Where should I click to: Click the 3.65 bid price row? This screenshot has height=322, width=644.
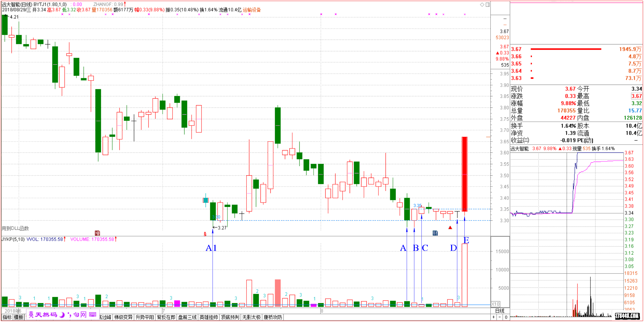pyautogui.click(x=576, y=64)
